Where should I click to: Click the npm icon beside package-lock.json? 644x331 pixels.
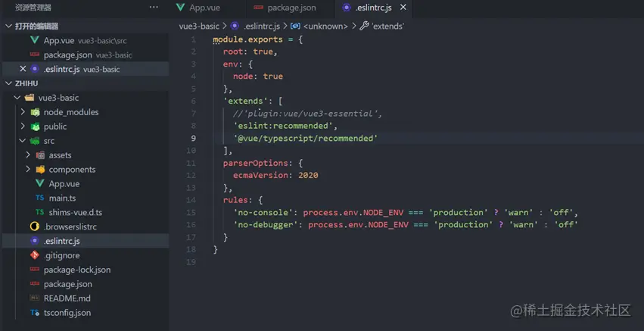point(35,270)
